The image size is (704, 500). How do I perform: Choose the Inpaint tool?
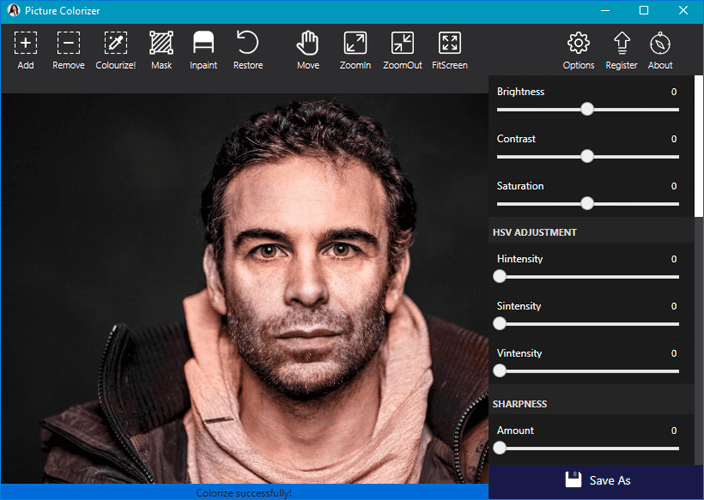(x=203, y=50)
